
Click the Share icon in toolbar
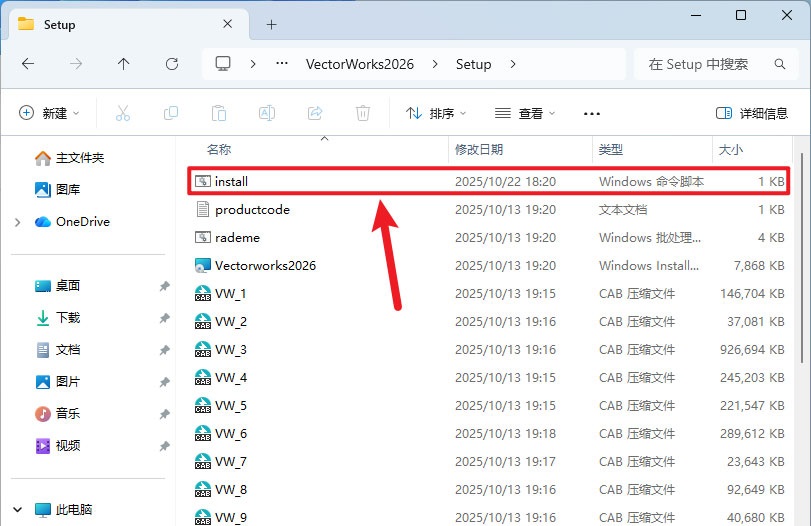[315, 113]
